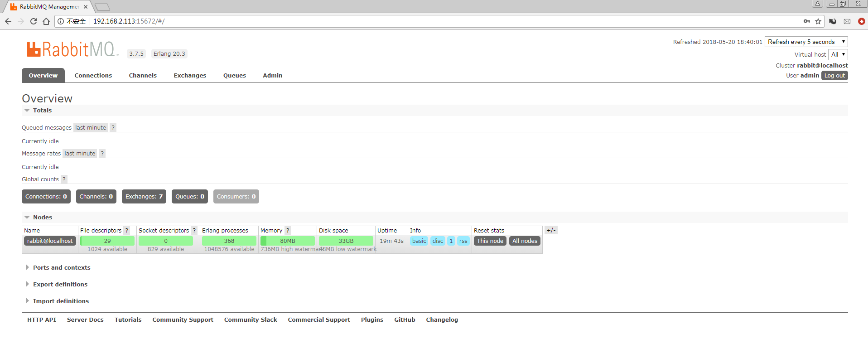Open the rabbit@localhost node link
The height and width of the screenshot is (363, 868).
50,241
